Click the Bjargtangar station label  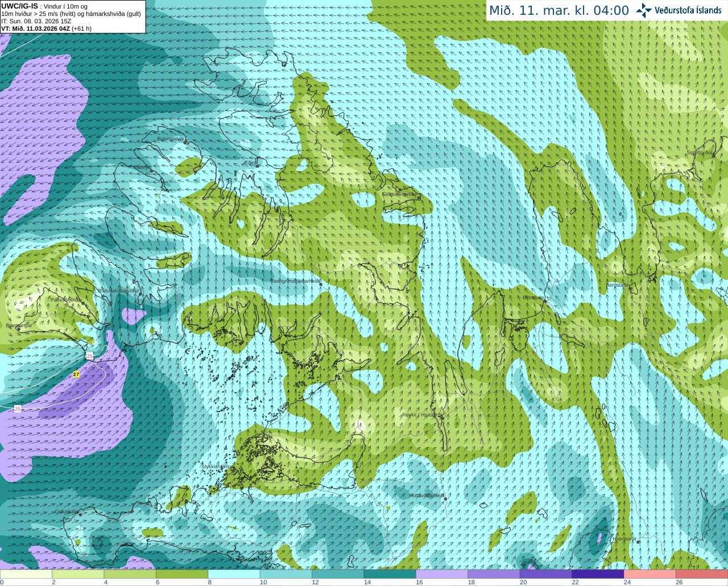[19, 325]
